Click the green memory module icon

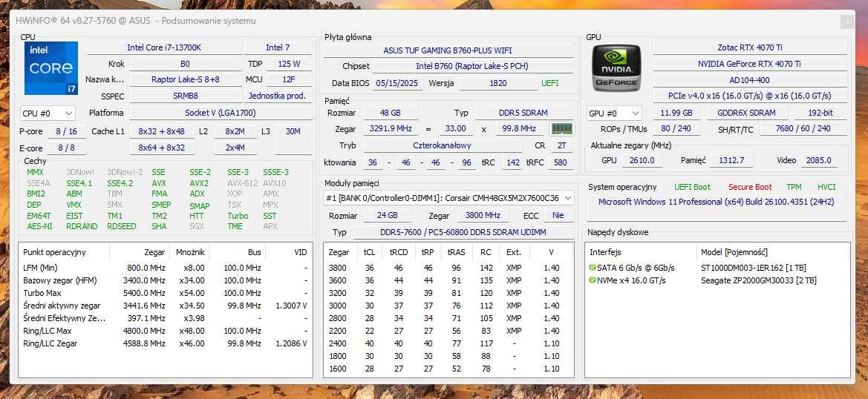[562, 129]
